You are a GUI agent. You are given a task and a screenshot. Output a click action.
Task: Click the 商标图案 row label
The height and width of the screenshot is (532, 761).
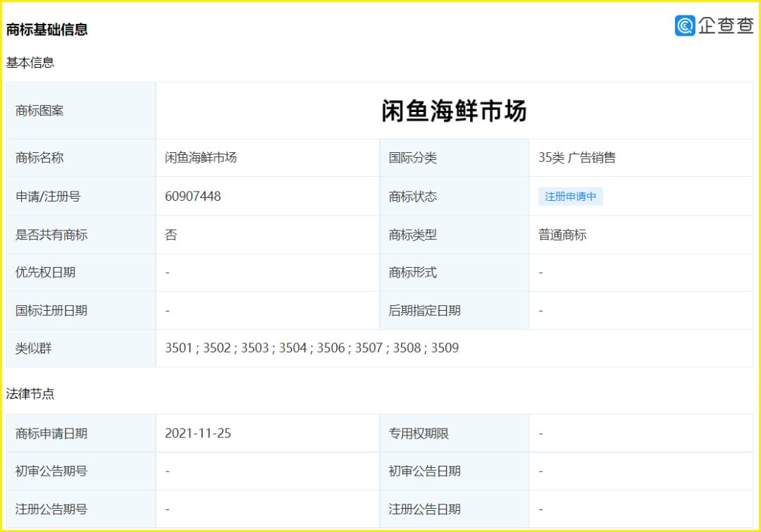tap(39, 111)
